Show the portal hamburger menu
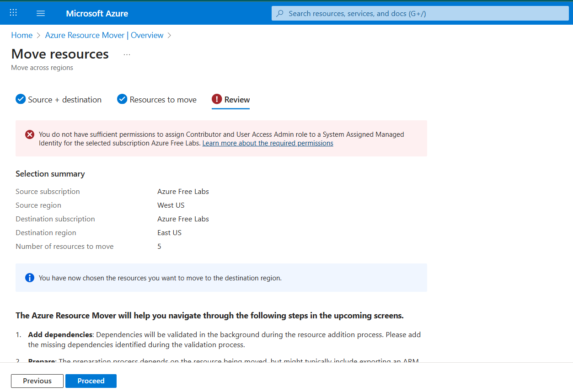 pyautogui.click(x=41, y=13)
